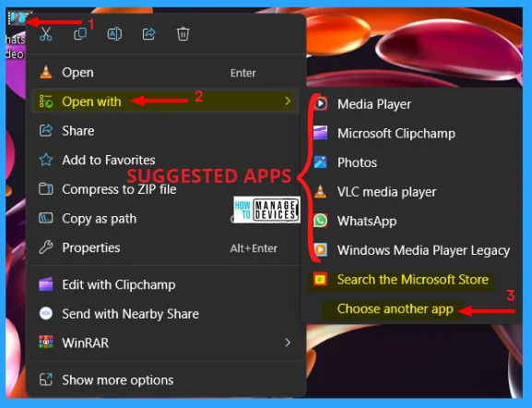Click the Rename icon
Image resolution: width=532 pixels, height=408 pixels.
tap(114, 33)
